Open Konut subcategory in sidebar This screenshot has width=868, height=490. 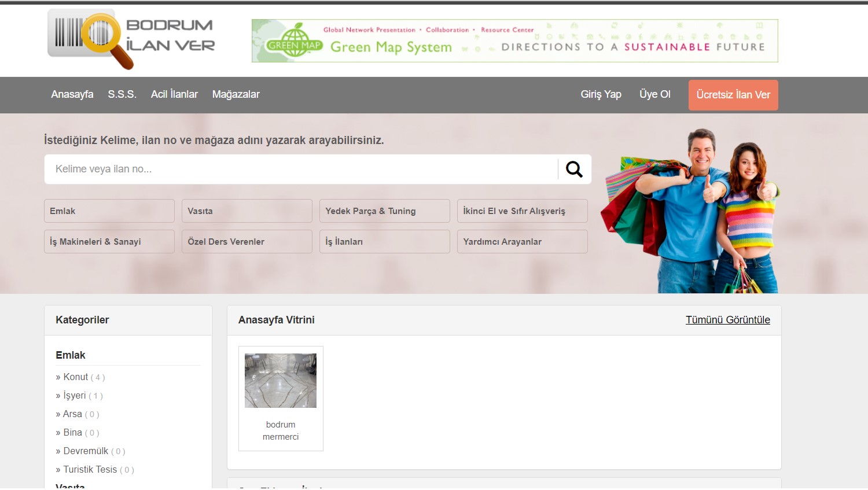tap(75, 377)
